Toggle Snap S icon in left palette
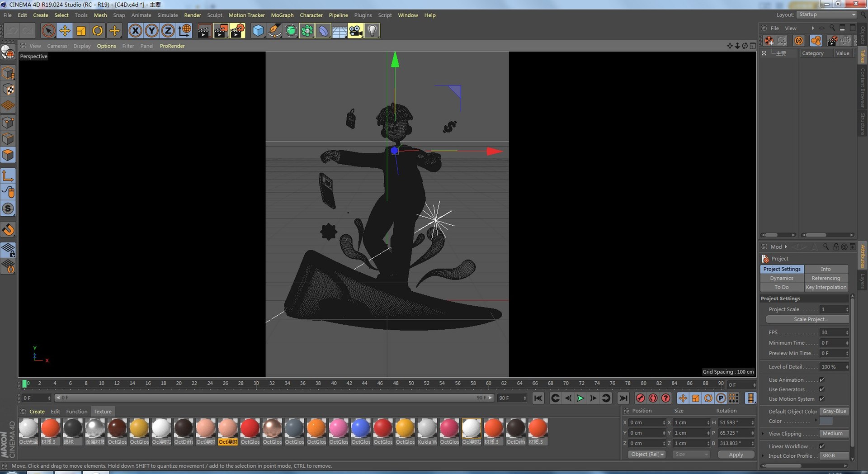 coord(8,209)
